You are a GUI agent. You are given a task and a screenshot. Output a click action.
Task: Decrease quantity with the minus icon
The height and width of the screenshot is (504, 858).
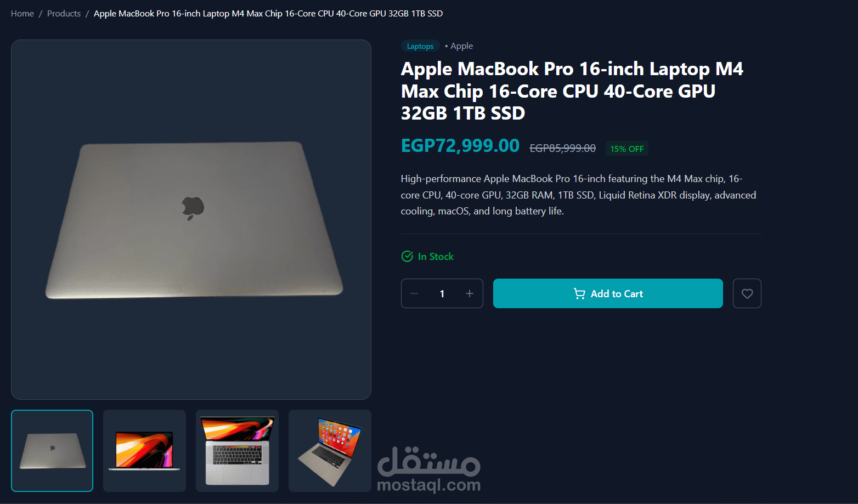(414, 293)
